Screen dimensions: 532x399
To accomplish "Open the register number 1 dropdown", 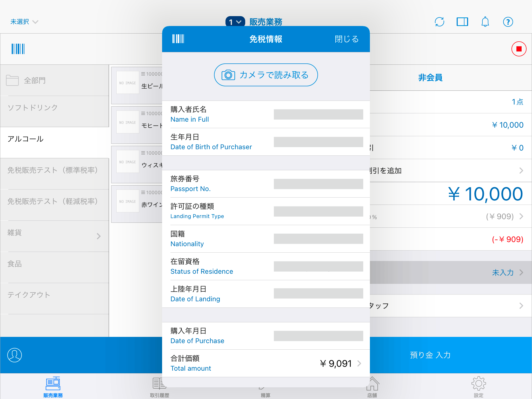I will [x=235, y=22].
